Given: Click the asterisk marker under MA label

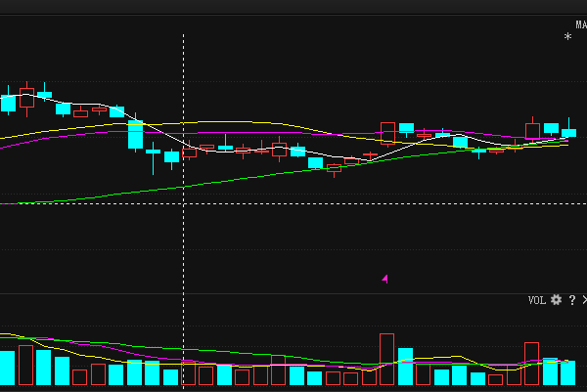Looking at the screenshot, I should click(x=567, y=36).
